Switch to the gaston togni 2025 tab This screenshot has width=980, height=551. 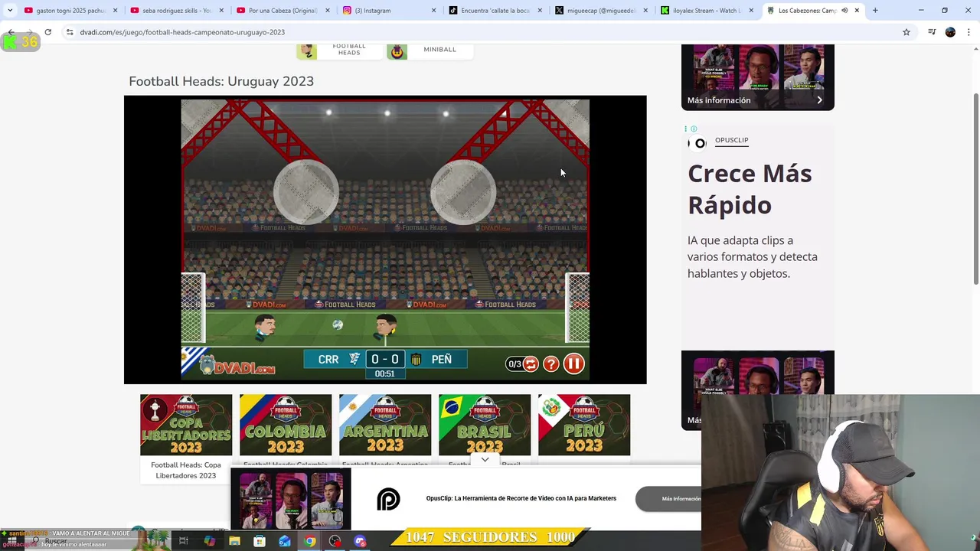pyautogui.click(x=70, y=11)
